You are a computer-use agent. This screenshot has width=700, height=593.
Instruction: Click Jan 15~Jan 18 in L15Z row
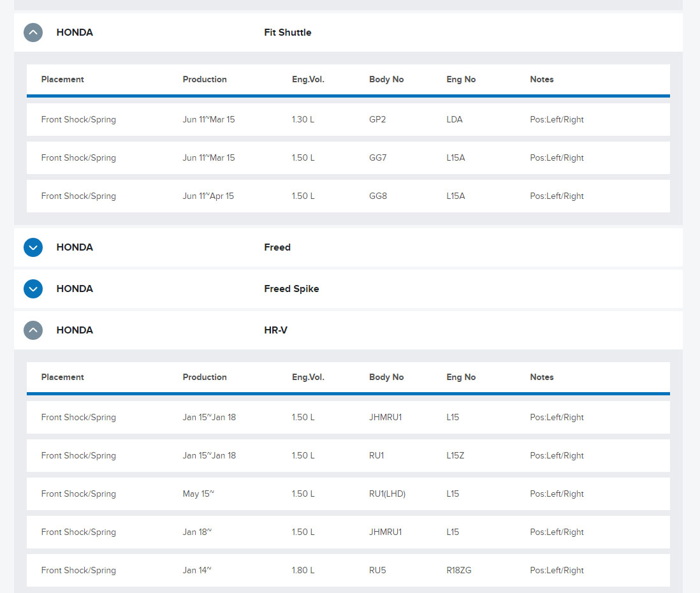pyautogui.click(x=209, y=456)
